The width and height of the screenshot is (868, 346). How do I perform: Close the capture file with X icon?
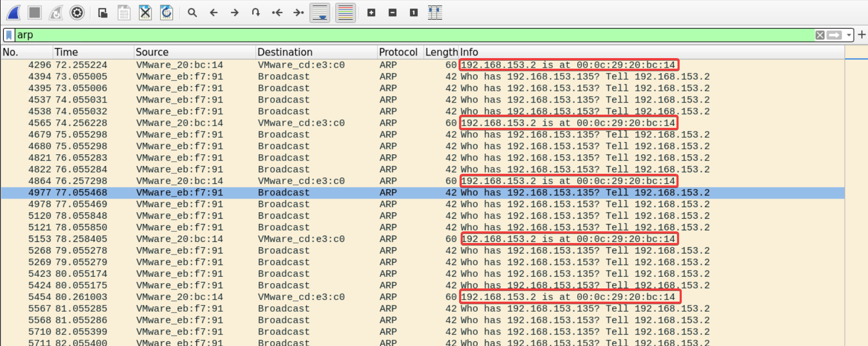click(x=145, y=13)
